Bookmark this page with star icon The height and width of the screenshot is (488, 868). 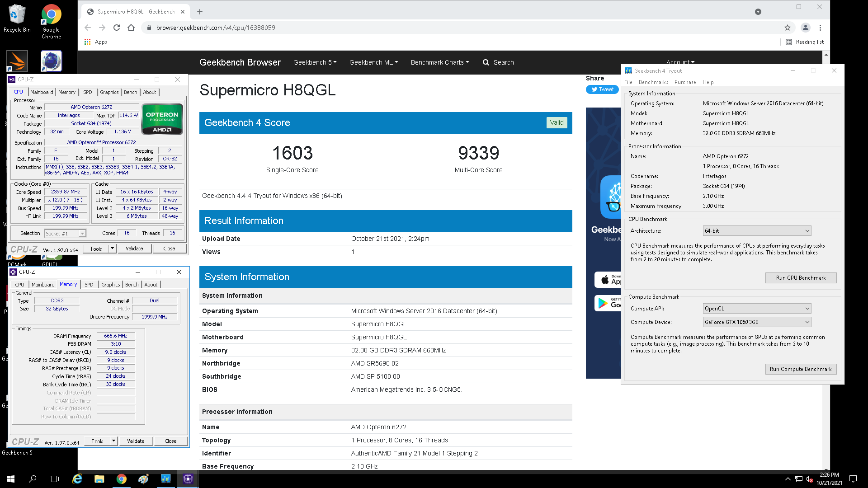coord(788,28)
